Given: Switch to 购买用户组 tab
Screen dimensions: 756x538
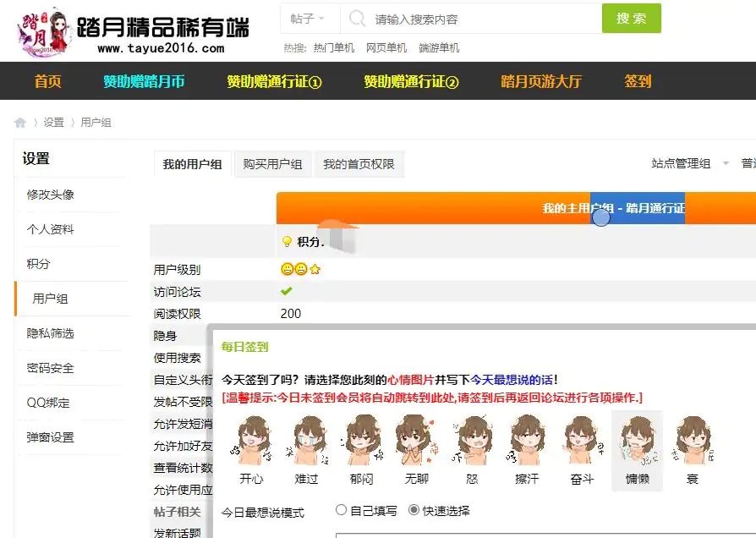Looking at the screenshot, I should (x=273, y=164).
